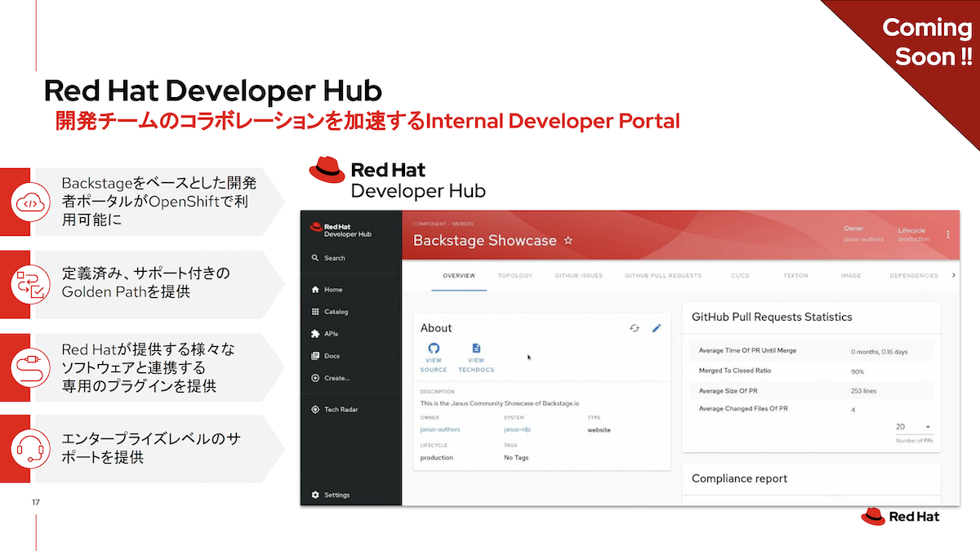Select the GitHub Issues tab
The height and width of the screenshot is (551, 980).
[x=579, y=276]
